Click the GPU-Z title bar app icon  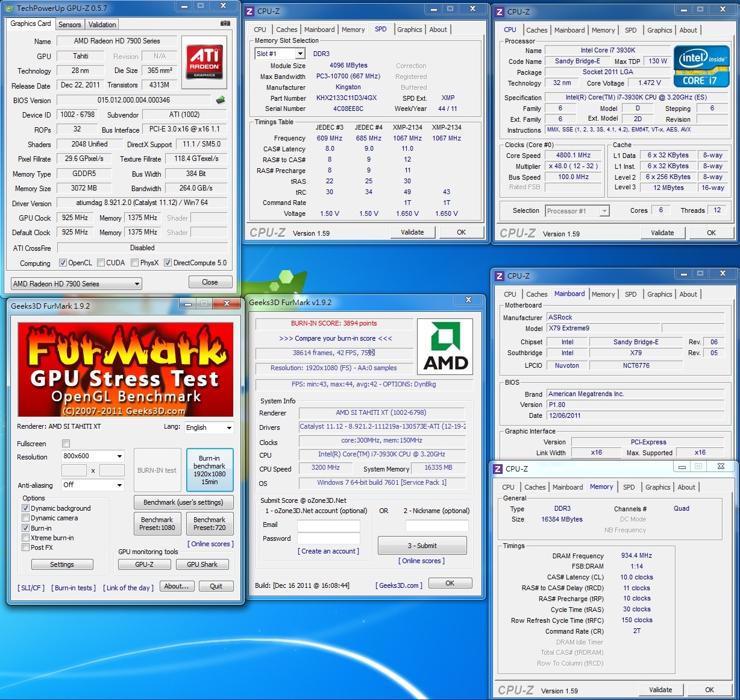[10, 8]
